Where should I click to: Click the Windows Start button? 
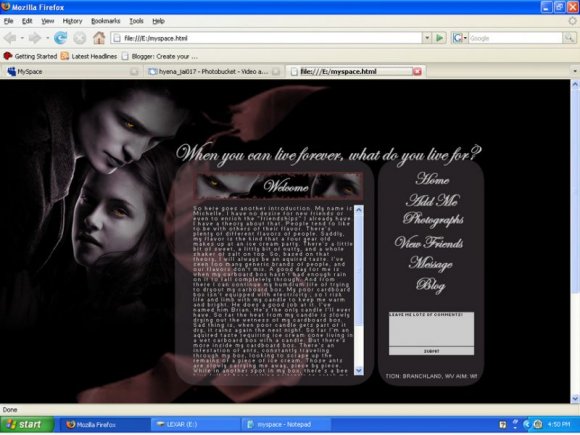pos(27,424)
